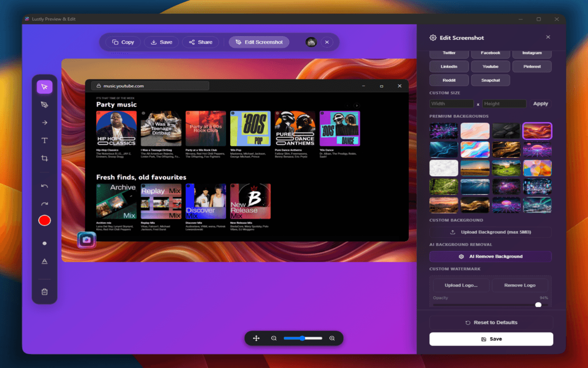Pick the black geometric background
Viewport: 588px width, 368px height.
pyautogui.click(x=506, y=131)
